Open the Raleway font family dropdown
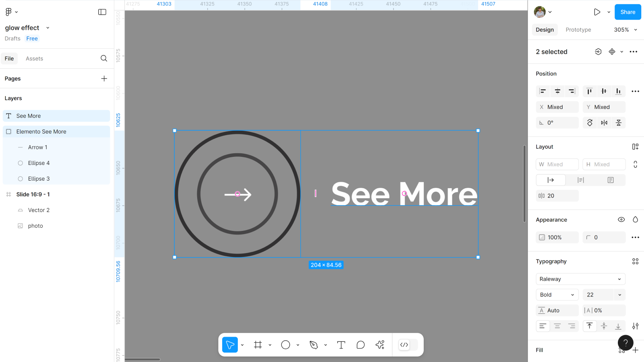644x362 pixels. pyautogui.click(x=580, y=279)
